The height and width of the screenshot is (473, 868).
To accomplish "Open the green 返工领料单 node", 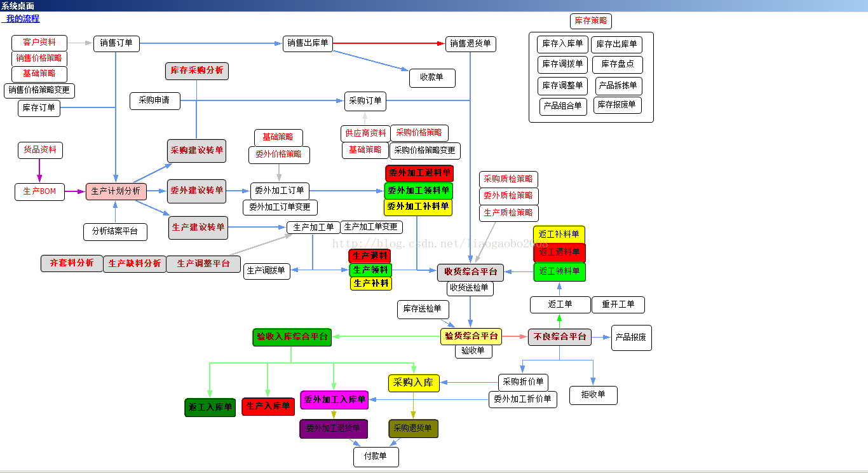I will click(559, 271).
